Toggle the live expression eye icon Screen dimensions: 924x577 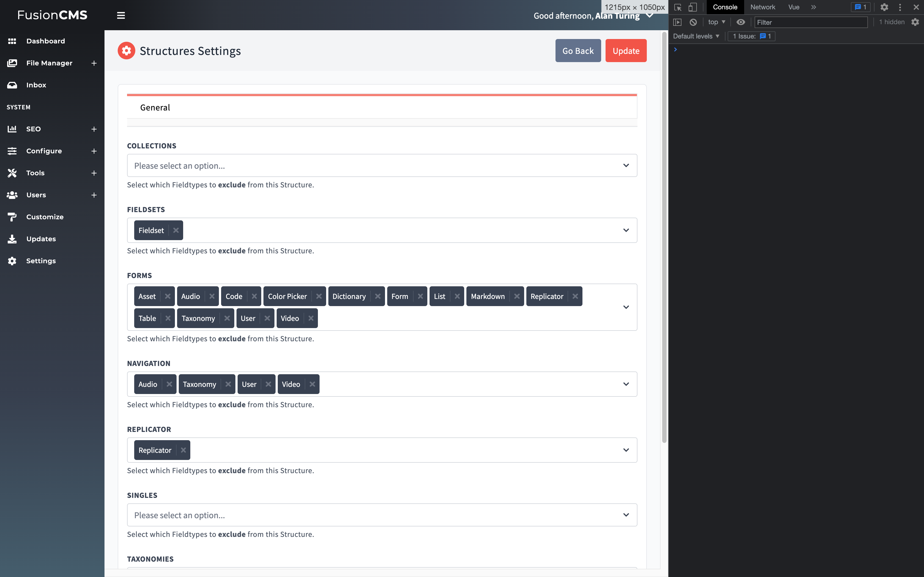(741, 22)
